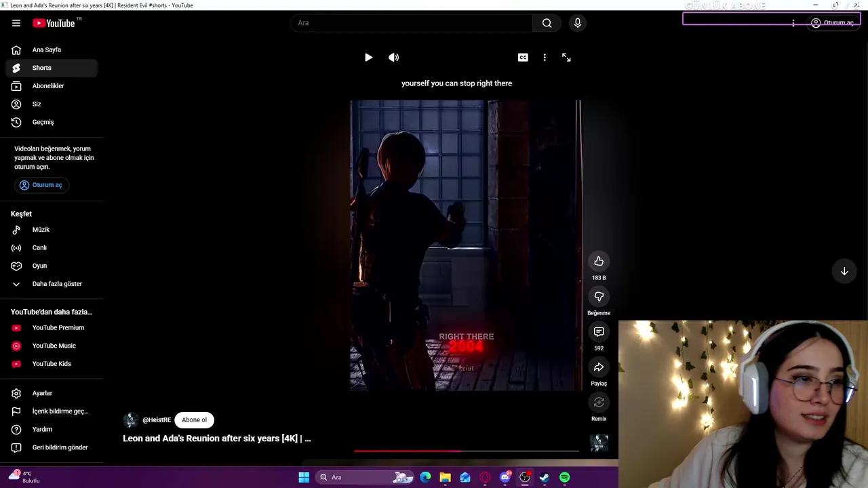Open Outlook from taskbar
868x488 pixels.
click(x=465, y=477)
